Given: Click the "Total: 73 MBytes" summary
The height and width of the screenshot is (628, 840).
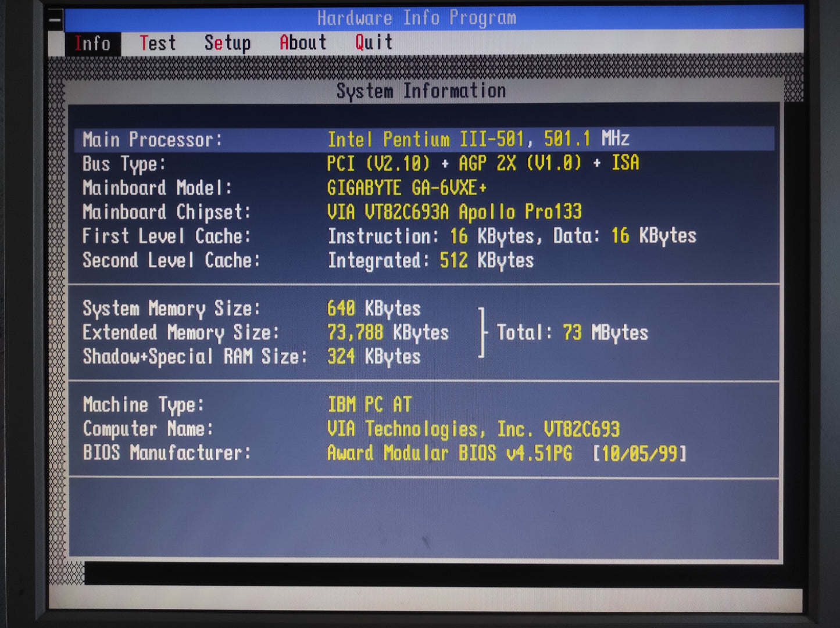Looking at the screenshot, I should (x=573, y=332).
